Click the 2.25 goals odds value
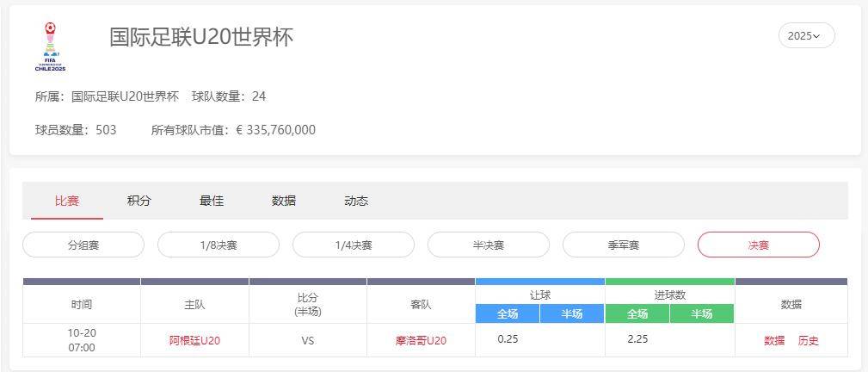The height and width of the screenshot is (372, 868). 637,339
